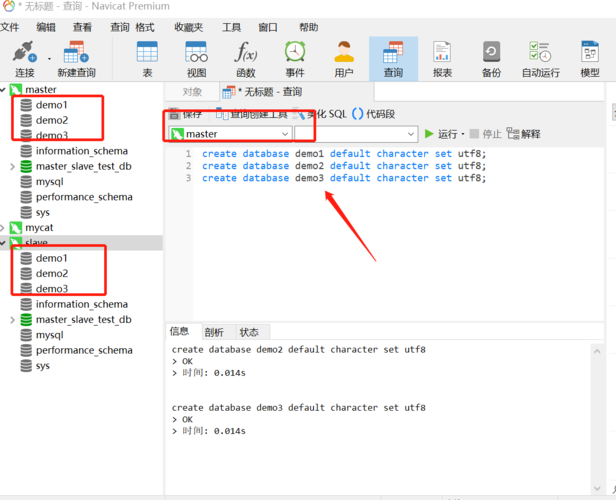Select performance_schema under slave
The height and width of the screenshot is (500, 616).
[84, 350]
